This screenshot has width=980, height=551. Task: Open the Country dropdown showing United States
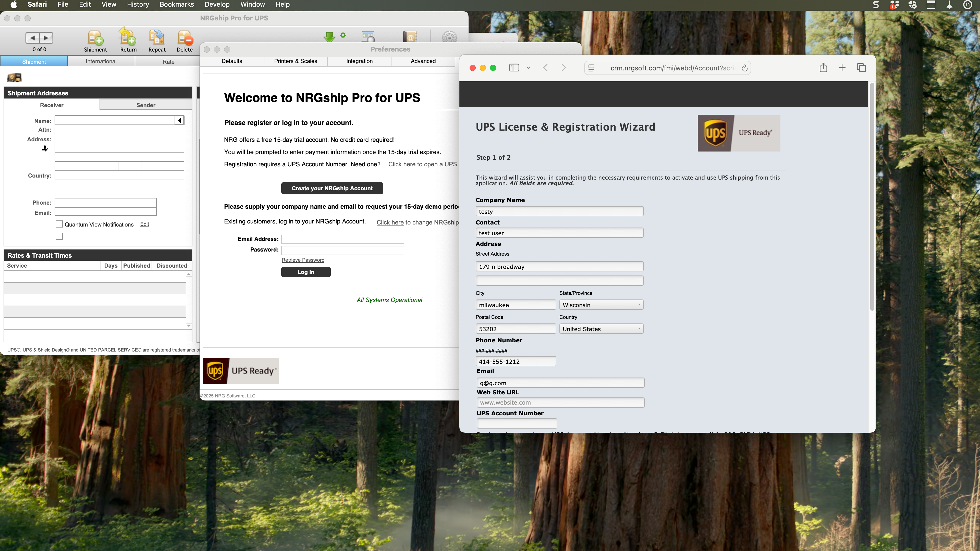point(601,329)
